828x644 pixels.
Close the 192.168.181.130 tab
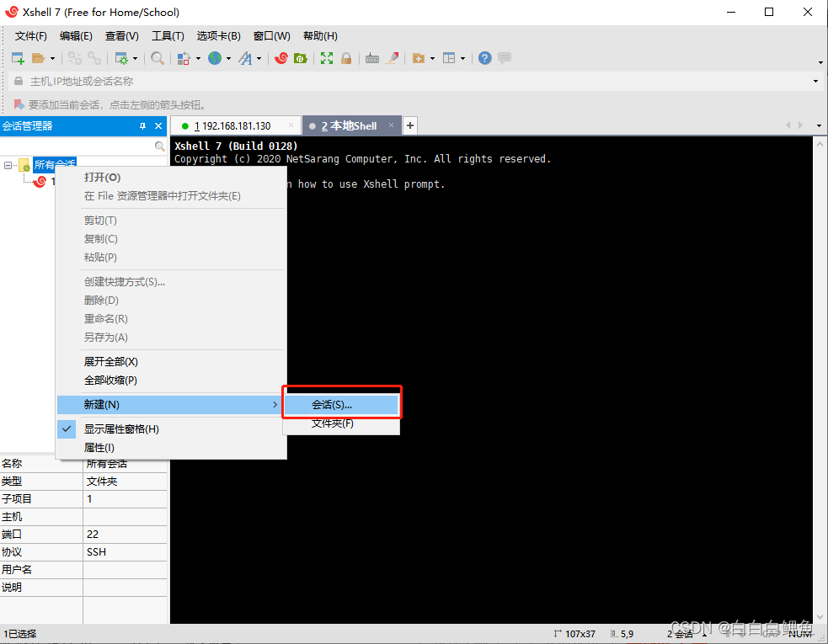(x=291, y=125)
